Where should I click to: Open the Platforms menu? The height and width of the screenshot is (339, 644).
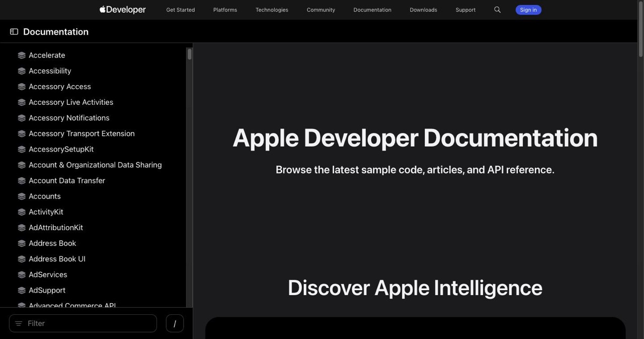(225, 10)
